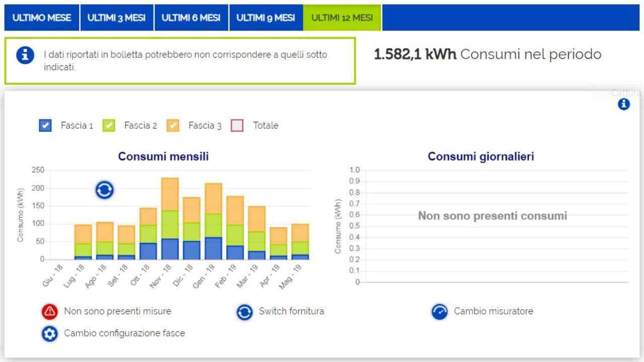644x362 pixels.
Task: Click the switch fornitura marker on the chart
Action: [105, 190]
